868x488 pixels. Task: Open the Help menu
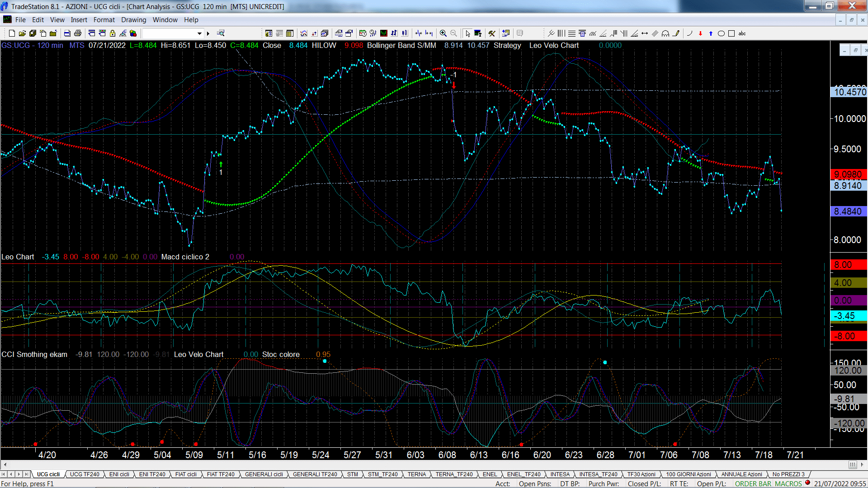(191, 20)
